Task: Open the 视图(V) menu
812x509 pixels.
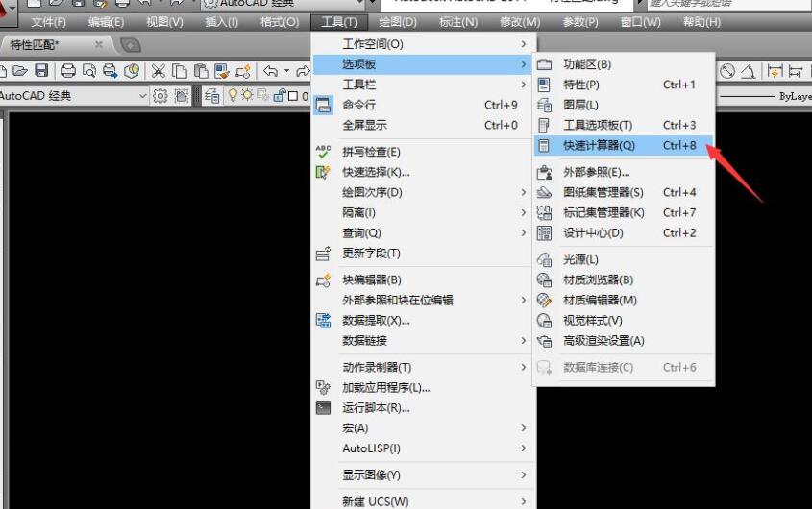Action: click(x=164, y=22)
